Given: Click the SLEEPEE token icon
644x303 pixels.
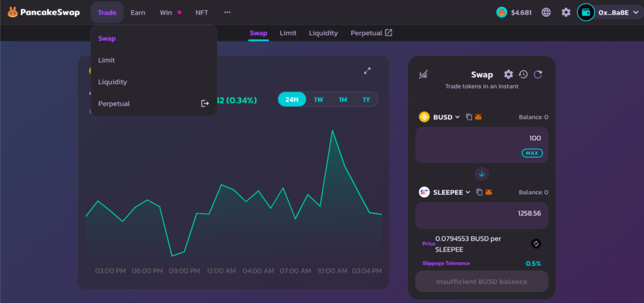Looking at the screenshot, I should point(425,192).
